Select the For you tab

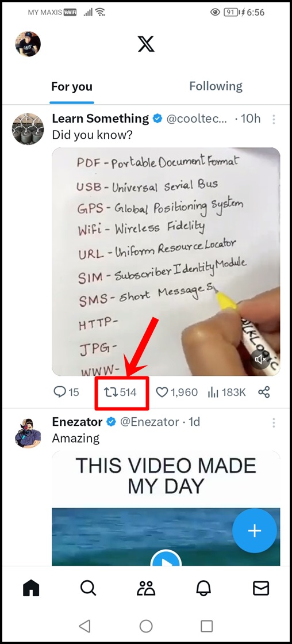point(72,87)
